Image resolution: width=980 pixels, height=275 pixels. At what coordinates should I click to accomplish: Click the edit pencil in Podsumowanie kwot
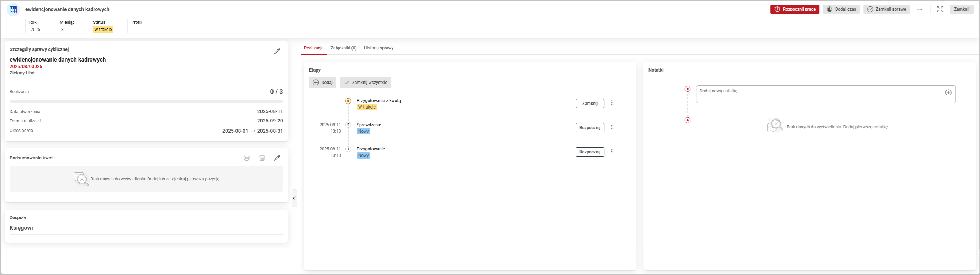point(277,158)
